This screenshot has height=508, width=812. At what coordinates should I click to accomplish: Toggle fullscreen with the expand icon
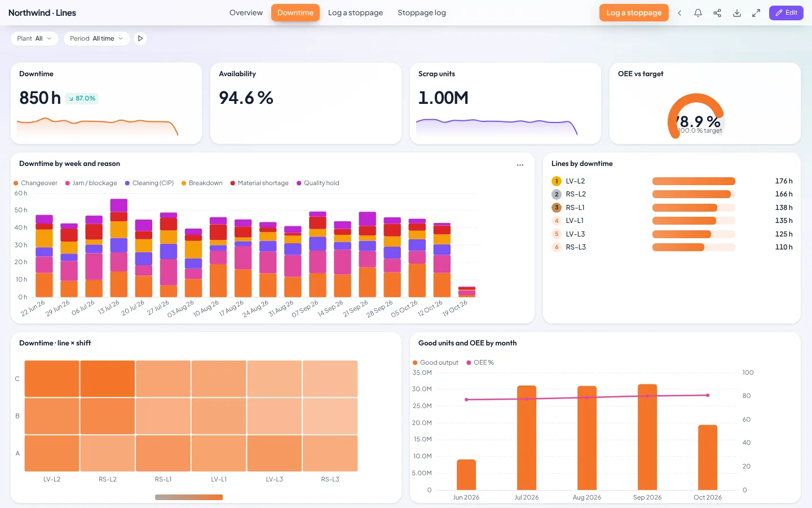(756, 13)
